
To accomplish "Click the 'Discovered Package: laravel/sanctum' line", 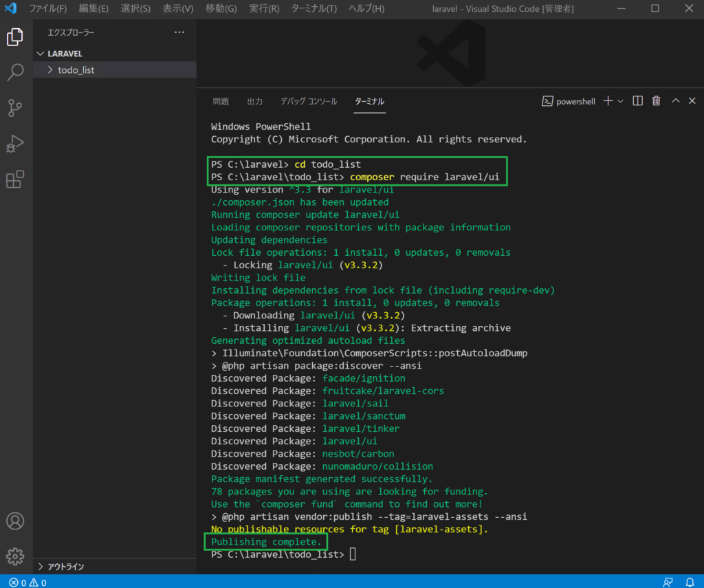I will 308,416.
